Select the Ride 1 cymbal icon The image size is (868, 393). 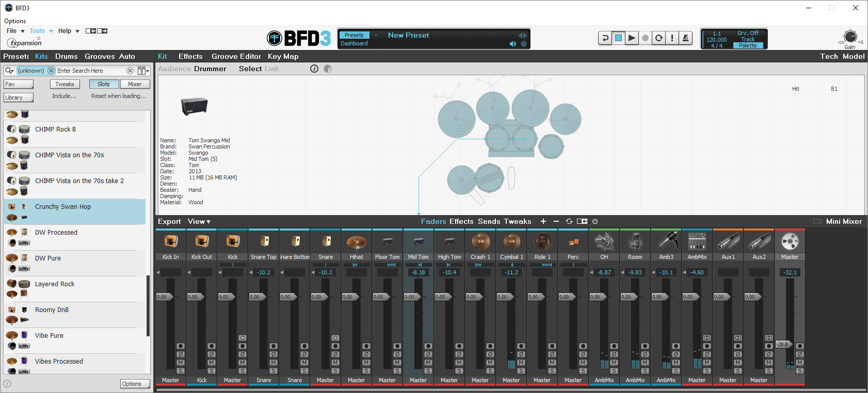tap(542, 241)
